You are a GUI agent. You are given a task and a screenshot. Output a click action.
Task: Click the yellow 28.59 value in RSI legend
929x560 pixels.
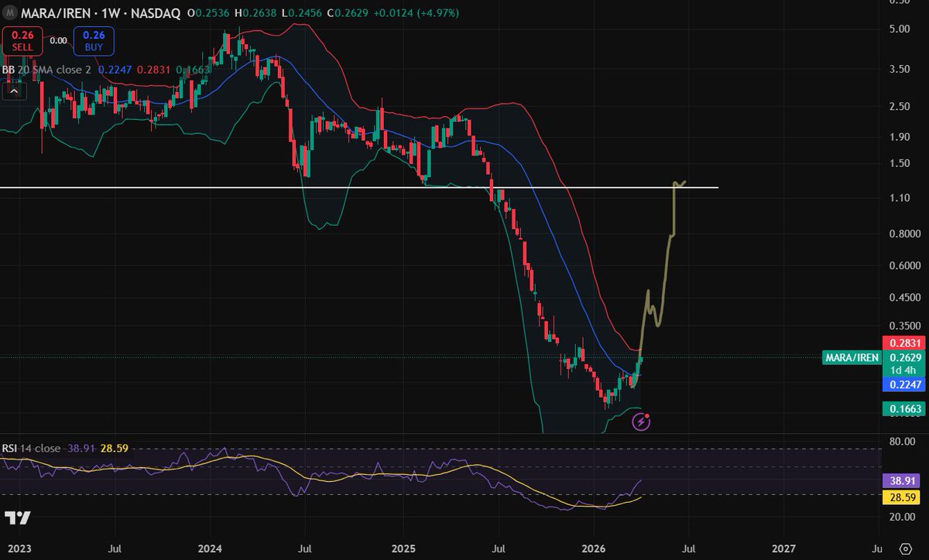tap(114, 448)
